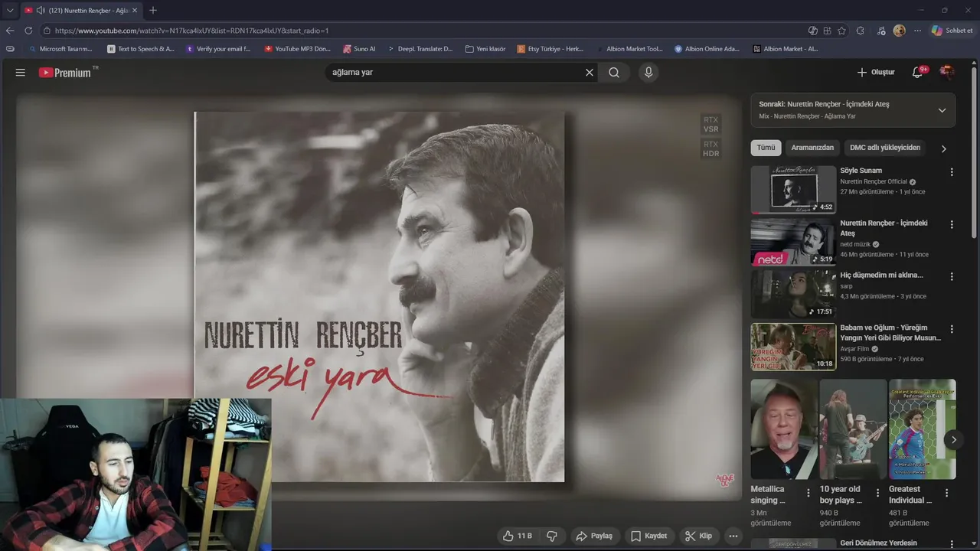Open Yeni klasör bookmarks folder

click(485, 49)
